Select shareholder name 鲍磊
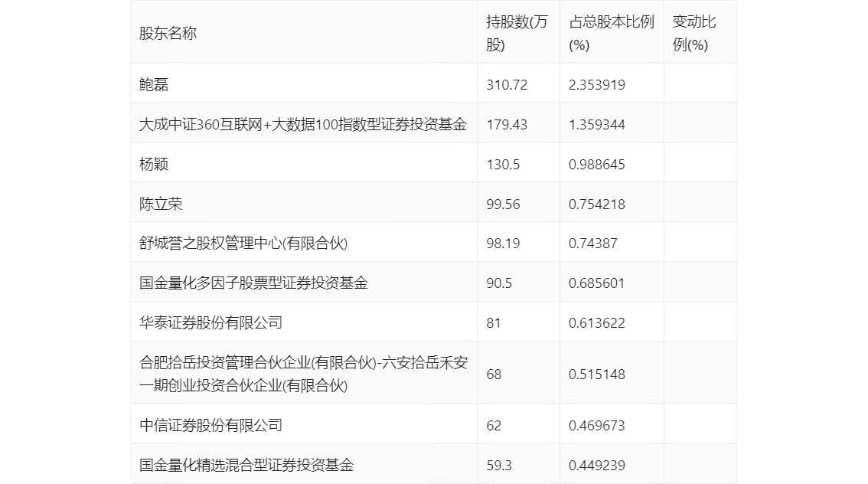This screenshot has width=868, height=484. [x=153, y=84]
